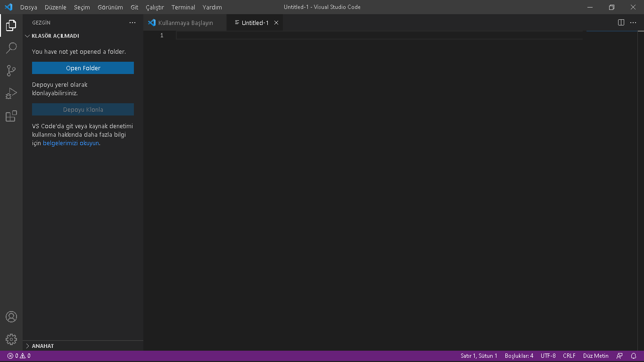Viewport: 644px width, 362px height.
Task: Open the Çalıştır menu
Action: (x=155, y=7)
